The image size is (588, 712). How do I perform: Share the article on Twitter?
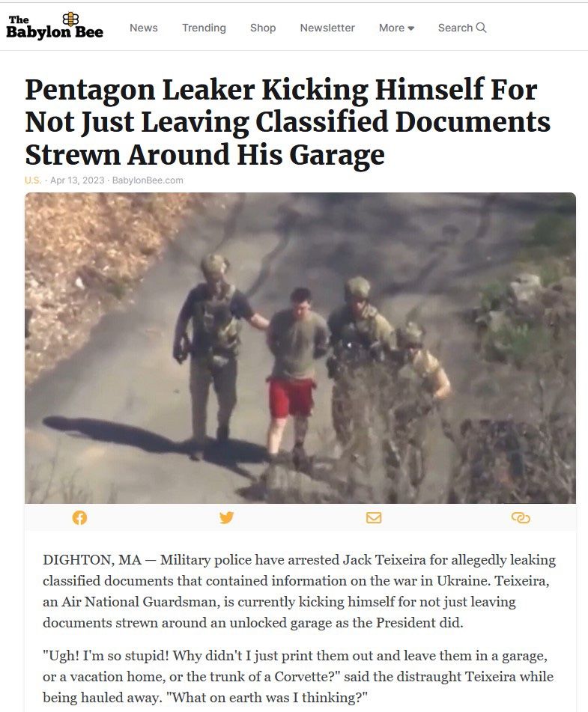(x=226, y=517)
